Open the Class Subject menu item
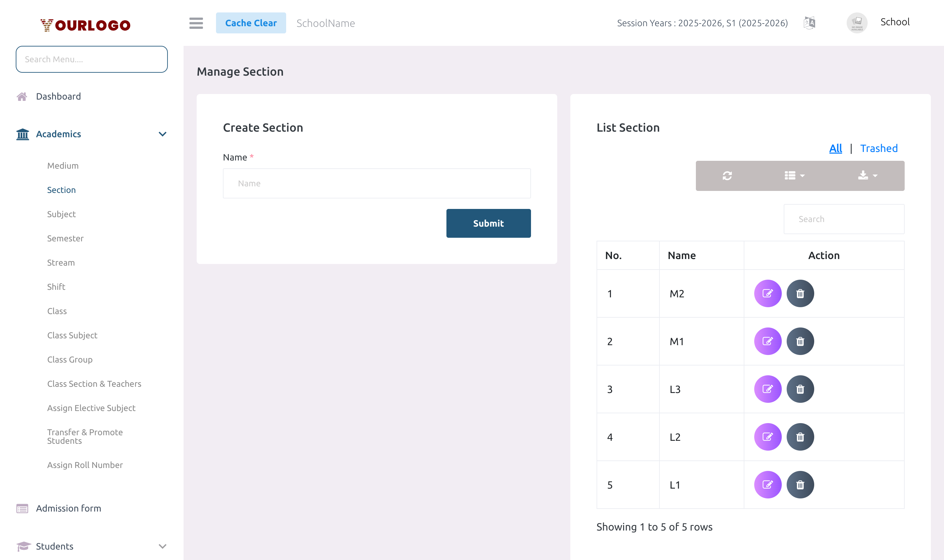Viewport: 944px width, 560px height. click(x=72, y=335)
